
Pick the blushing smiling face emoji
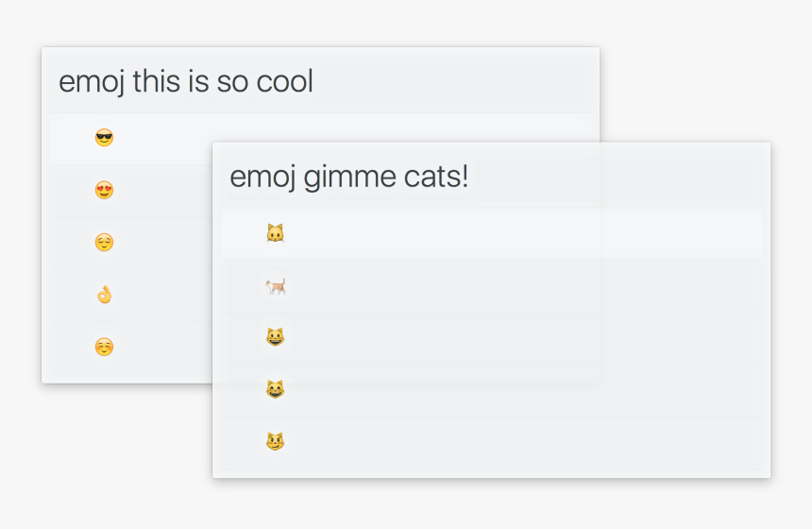point(104,347)
